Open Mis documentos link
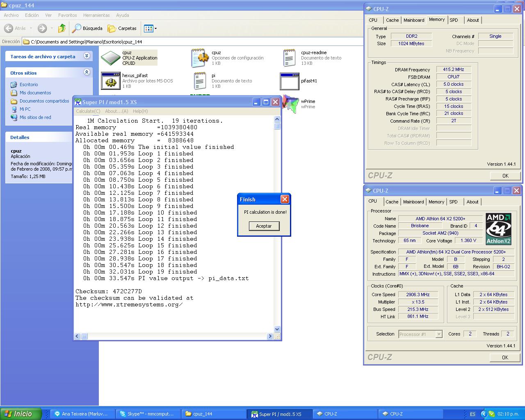The height and width of the screenshot is (420, 525). tap(35, 93)
